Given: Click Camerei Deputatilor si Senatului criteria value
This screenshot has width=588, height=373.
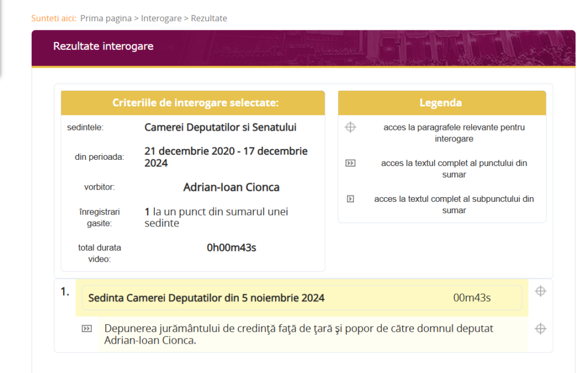Looking at the screenshot, I should click(220, 127).
